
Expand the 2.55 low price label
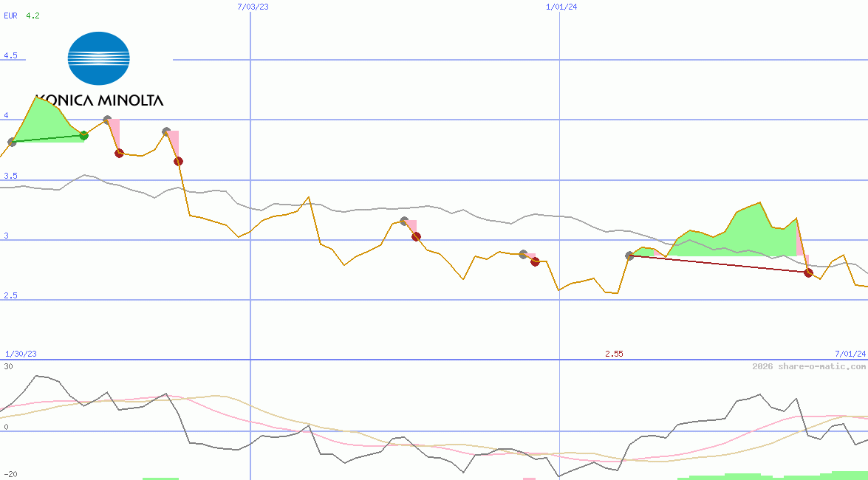[x=615, y=353]
